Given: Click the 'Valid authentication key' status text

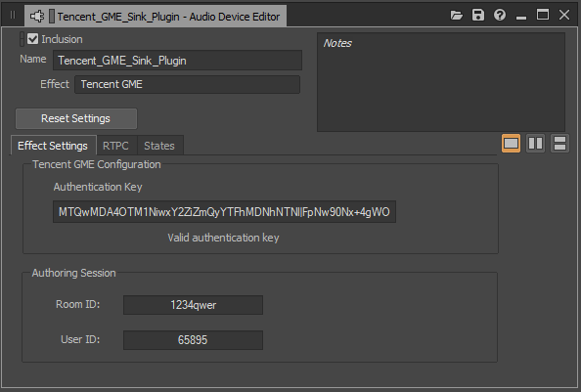Looking at the screenshot, I should click(223, 238).
